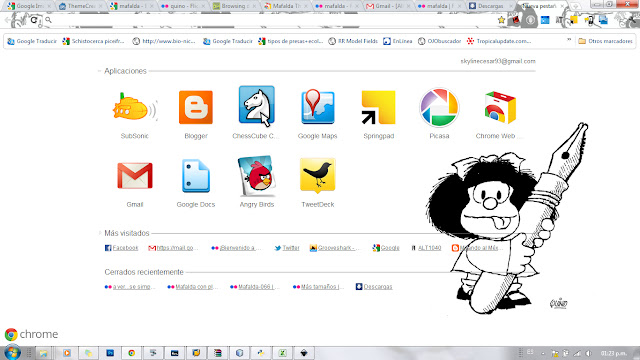Show hidden bookmarks overflow chevron
Screen dimensions: 640x360
[569, 40]
